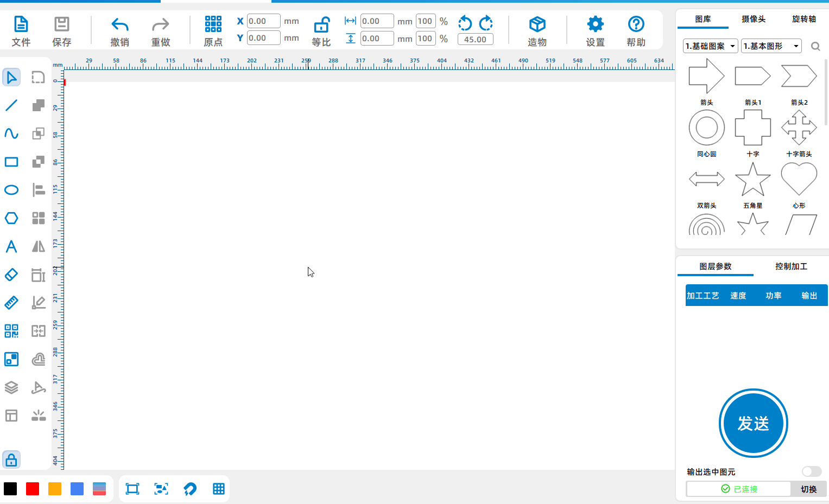Screen dimensions: 829x504
Task: Switch to the 摄像头 tab
Action: (754, 19)
